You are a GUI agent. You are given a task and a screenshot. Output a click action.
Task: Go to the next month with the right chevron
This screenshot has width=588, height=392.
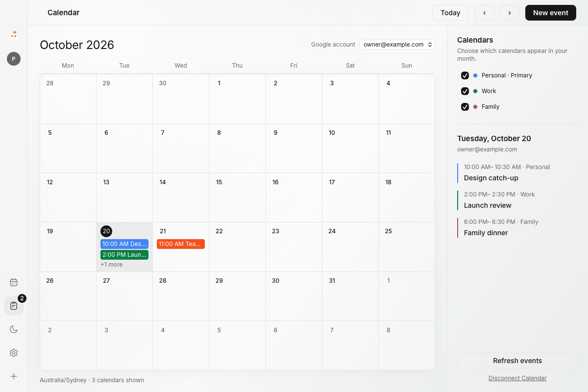click(510, 13)
